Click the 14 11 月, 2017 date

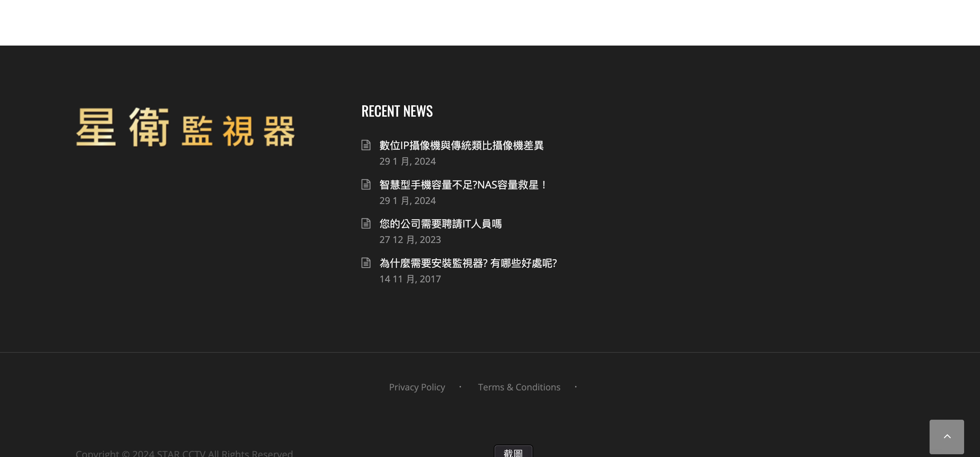pyautogui.click(x=410, y=279)
